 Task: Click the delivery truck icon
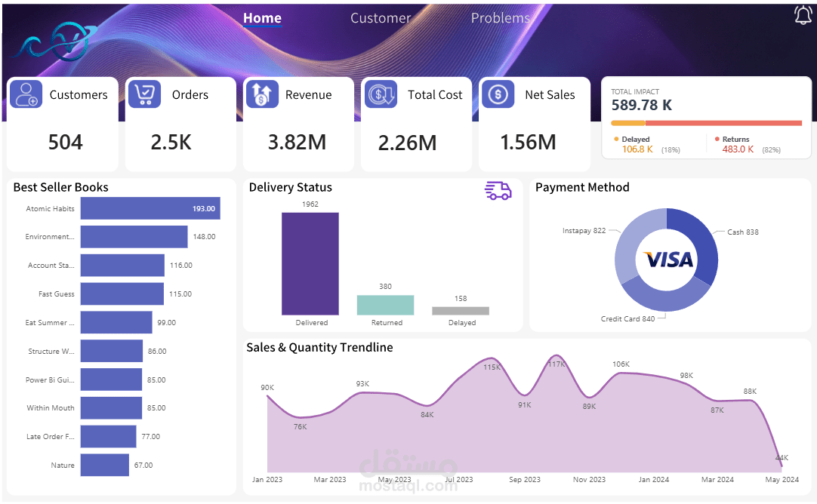click(498, 191)
